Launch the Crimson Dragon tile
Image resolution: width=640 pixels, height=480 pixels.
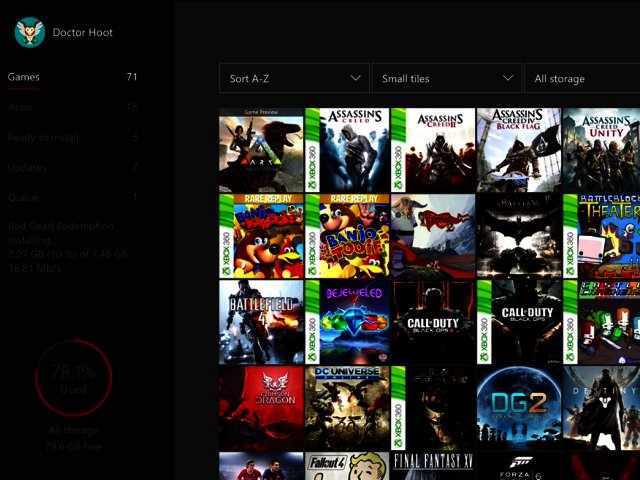click(x=261, y=408)
